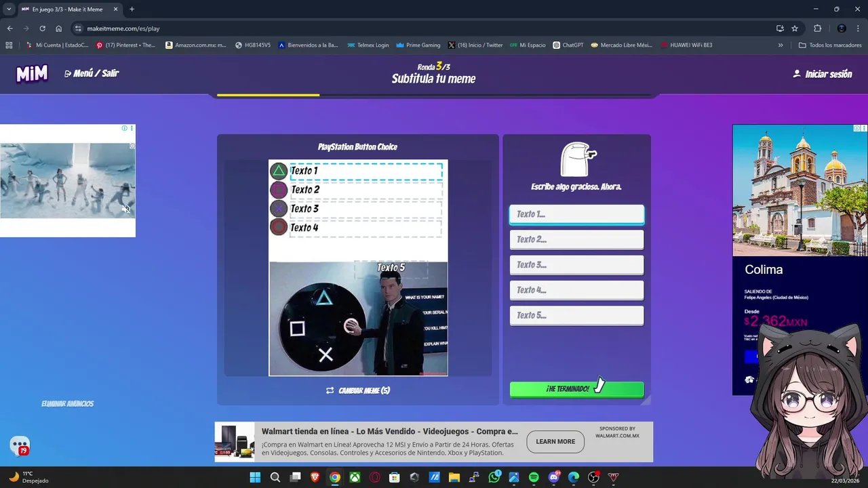Focus the Texto 4 input field

tap(576, 290)
